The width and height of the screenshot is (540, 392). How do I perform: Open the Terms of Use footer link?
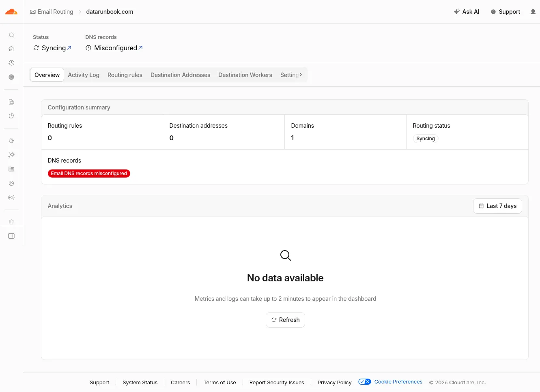[x=220, y=383]
